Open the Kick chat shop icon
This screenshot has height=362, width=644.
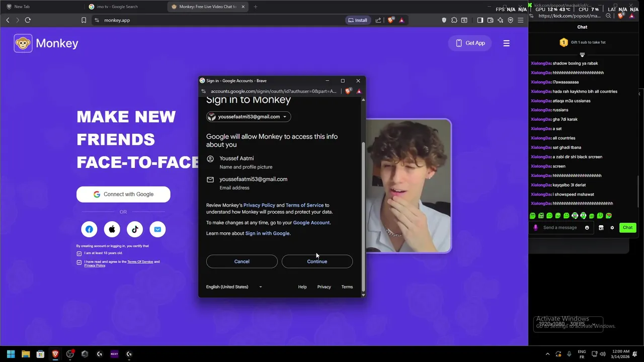click(x=601, y=228)
